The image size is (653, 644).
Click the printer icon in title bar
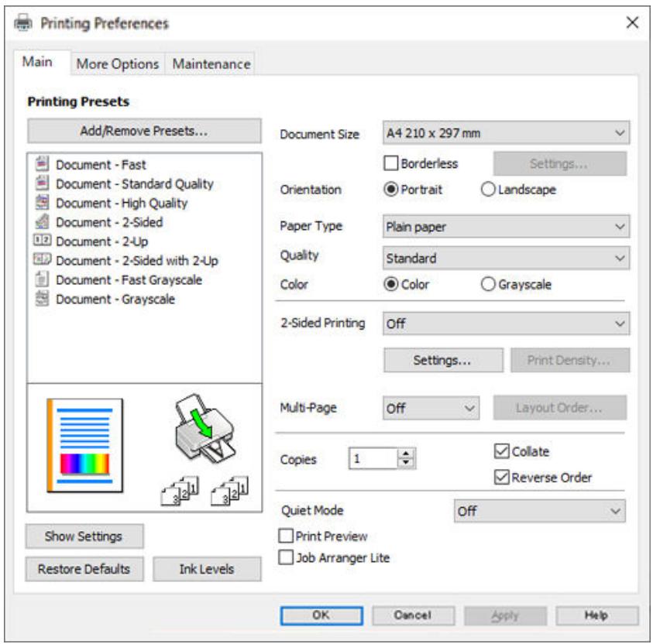pyautogui.click(x=23, y=23)
